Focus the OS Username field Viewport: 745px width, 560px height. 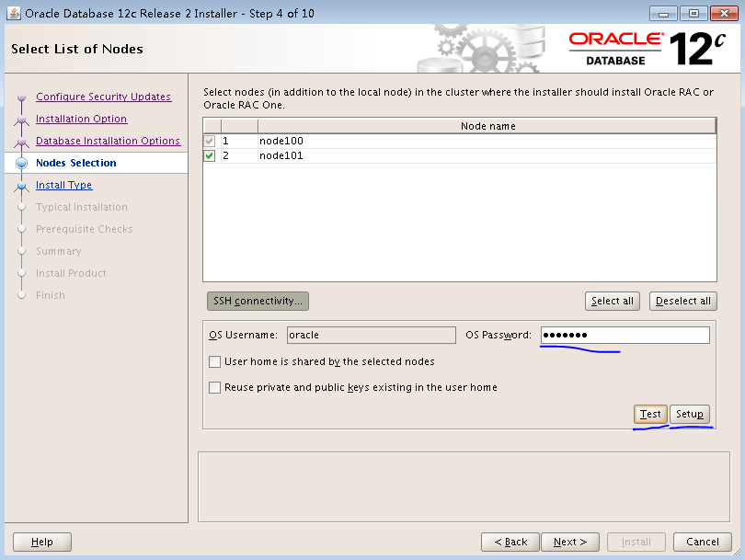tap(371, 336)
